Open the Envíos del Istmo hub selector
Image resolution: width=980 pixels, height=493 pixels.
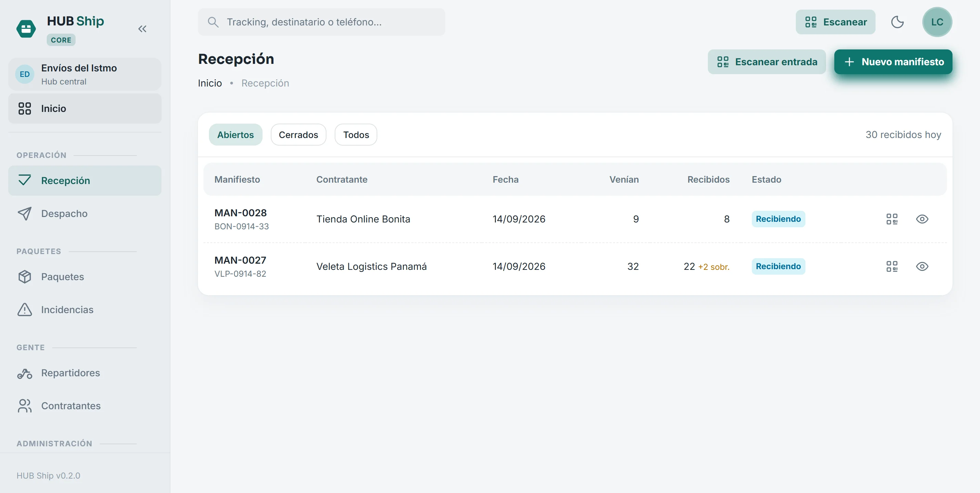pos(85,74)
